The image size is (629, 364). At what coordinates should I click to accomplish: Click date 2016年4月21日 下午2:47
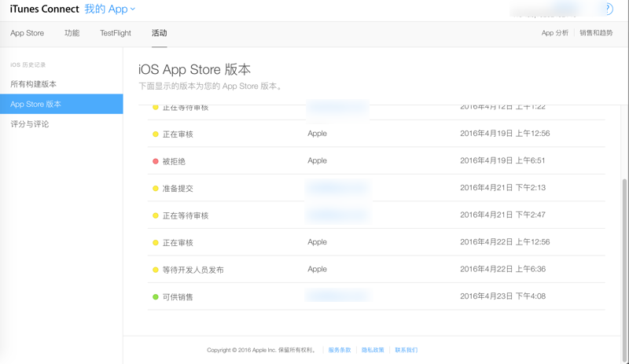[502, 215]
